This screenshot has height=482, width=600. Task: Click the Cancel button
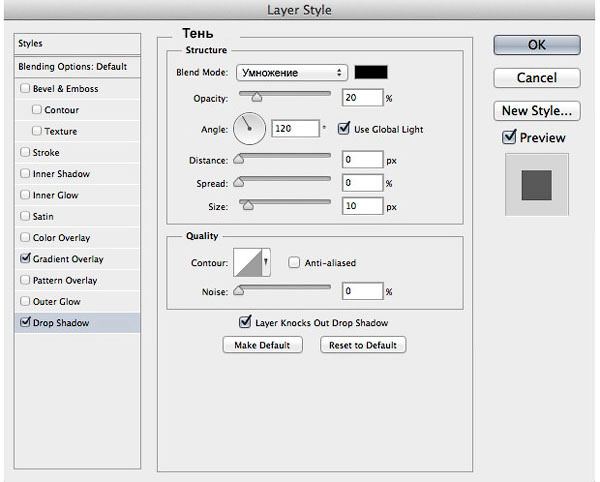[537, 78]
